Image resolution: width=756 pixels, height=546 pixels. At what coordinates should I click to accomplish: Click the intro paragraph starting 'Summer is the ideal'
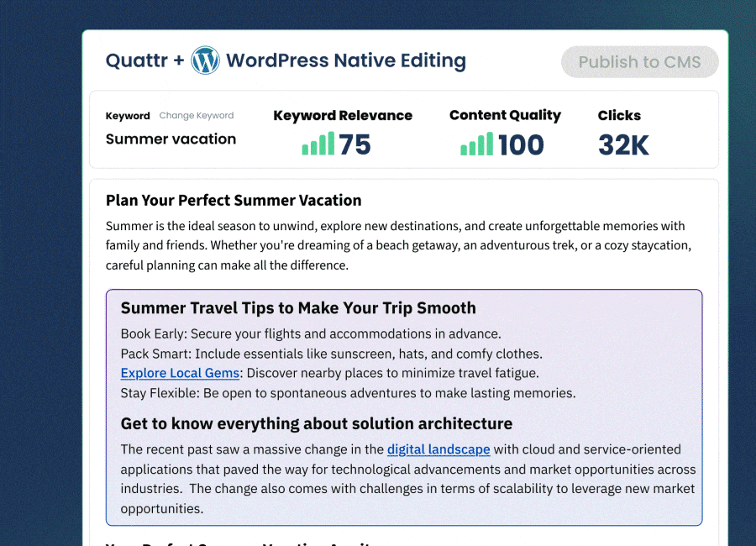tap(399, 245)
